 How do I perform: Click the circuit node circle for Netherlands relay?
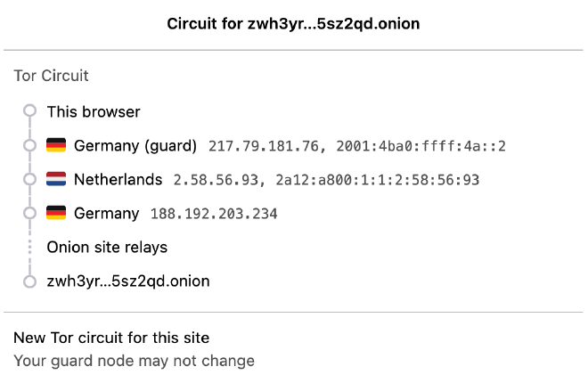click(x=29, y=179)
